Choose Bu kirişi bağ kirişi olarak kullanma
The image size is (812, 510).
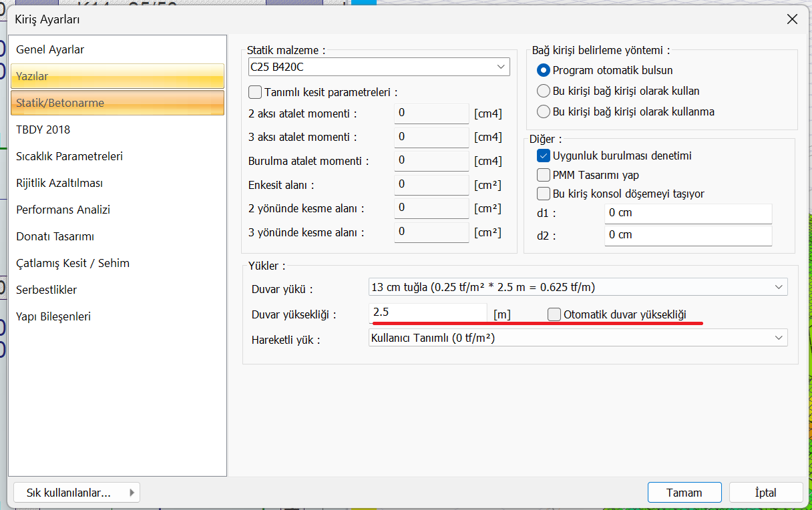[x=544, y=111]
